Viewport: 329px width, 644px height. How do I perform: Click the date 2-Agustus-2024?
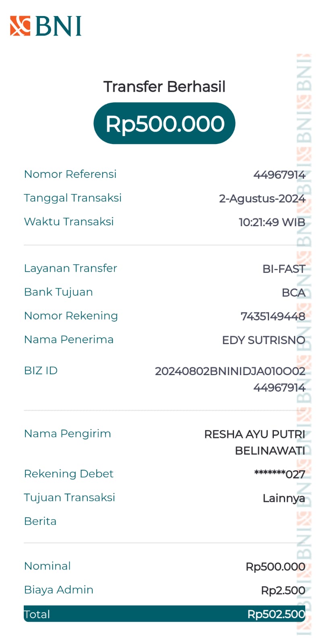(x=262, y=198)
